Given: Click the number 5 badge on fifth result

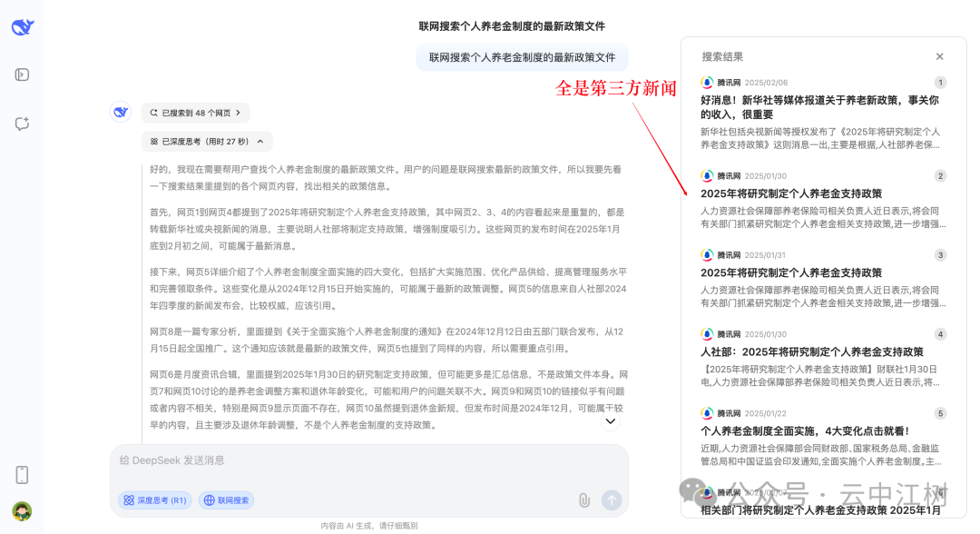Looking at the screenshot, I should (x=940, y=413).
